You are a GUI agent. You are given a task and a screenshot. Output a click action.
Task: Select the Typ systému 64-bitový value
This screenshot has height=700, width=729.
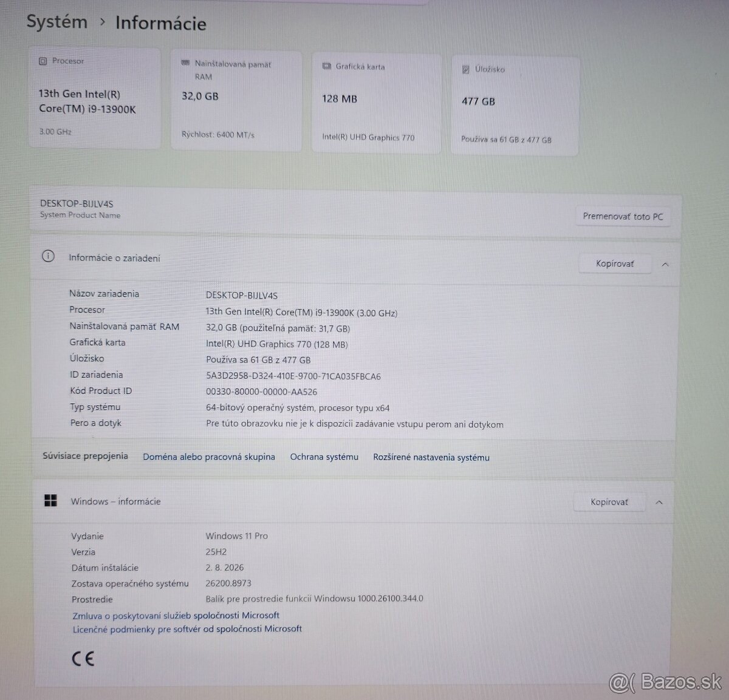click(298, 408)
